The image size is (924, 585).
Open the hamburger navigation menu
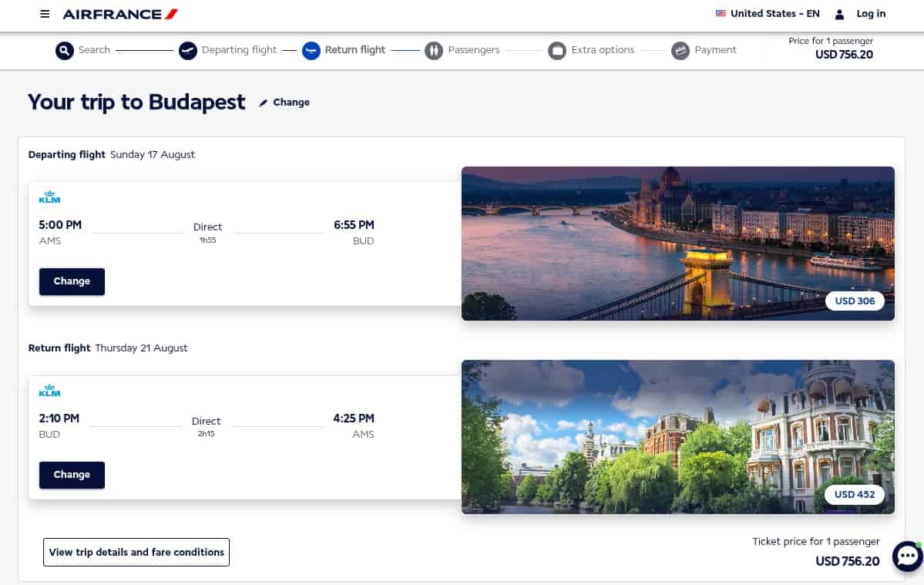pos(44,13)
